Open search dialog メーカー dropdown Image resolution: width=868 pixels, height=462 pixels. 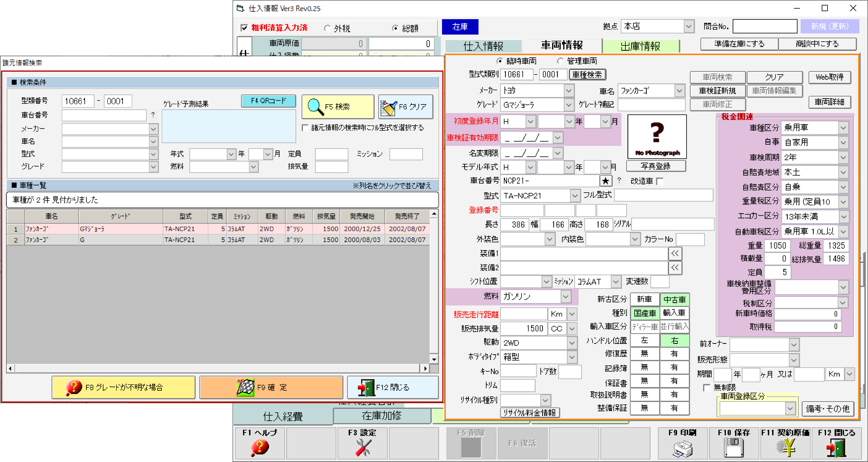(x=153, y=129)
